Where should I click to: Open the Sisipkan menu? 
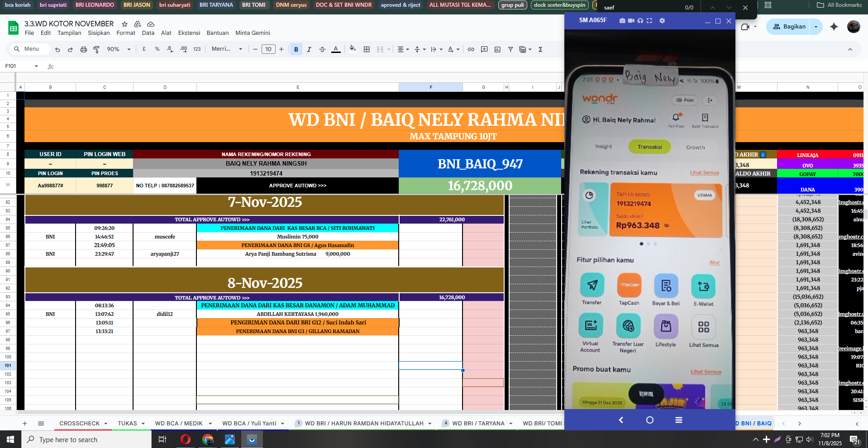(x=99, y=33)
